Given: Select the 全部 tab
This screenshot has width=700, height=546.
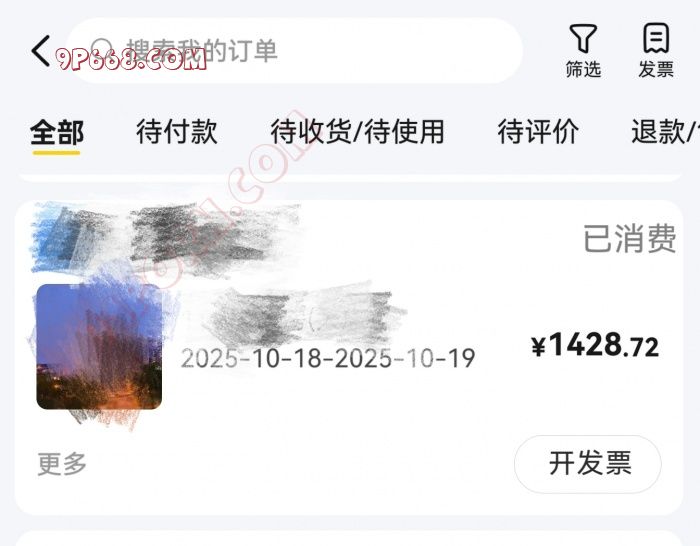Looking at the screenshot, I should 57,133.
